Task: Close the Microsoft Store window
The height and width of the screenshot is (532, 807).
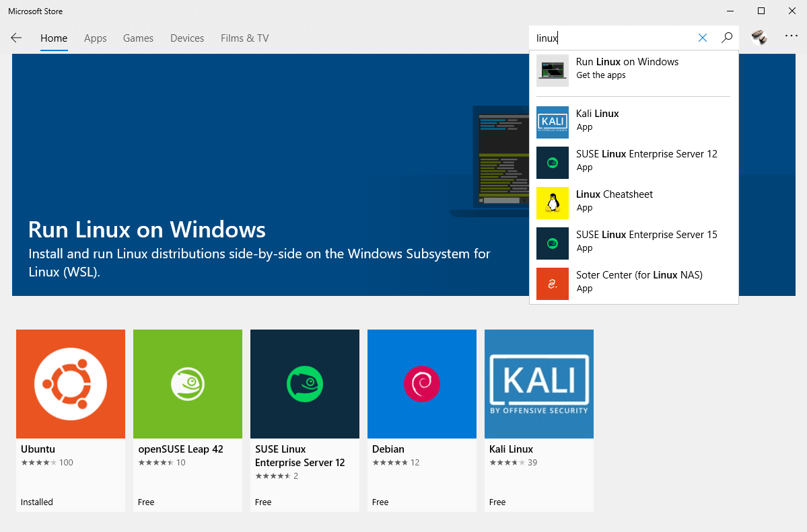Action: (792, 11)
